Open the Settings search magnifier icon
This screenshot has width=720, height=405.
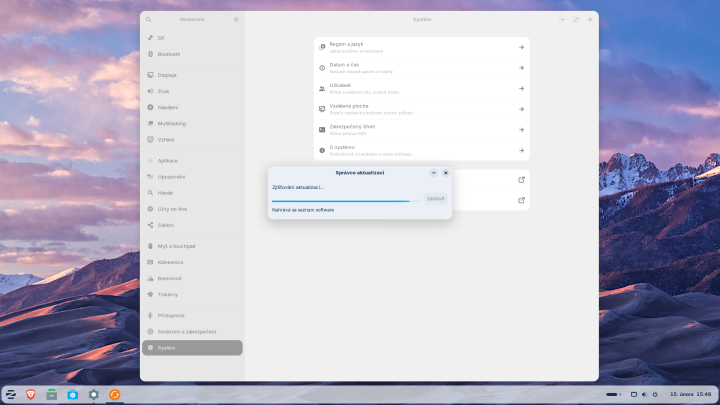(x=148, y=20)
